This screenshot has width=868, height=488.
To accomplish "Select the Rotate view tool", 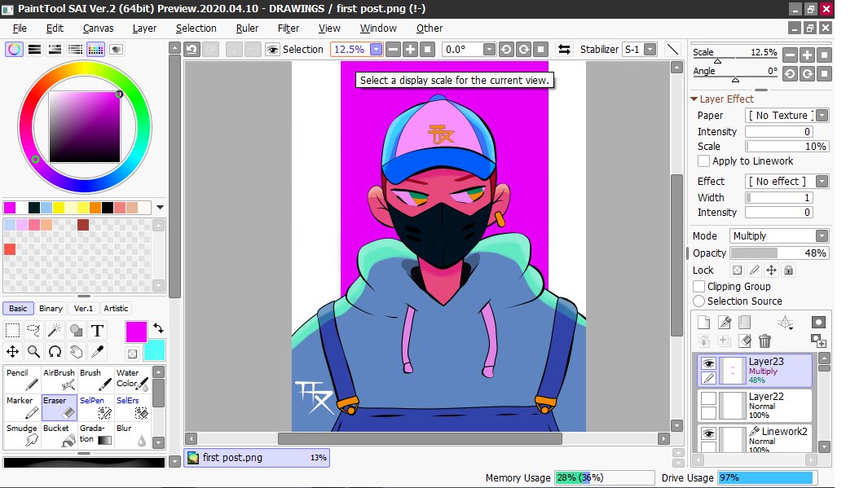I will tap(55, 351).
